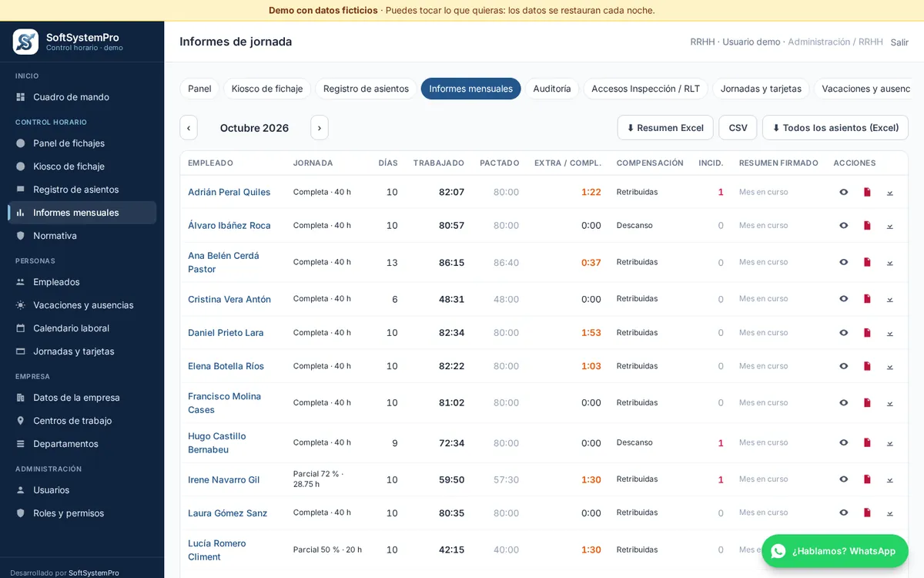Image resolution: width=924 pixels, height=578 pixels.
Task: Open Normativa in sidebar
Action: pos(82,236)
